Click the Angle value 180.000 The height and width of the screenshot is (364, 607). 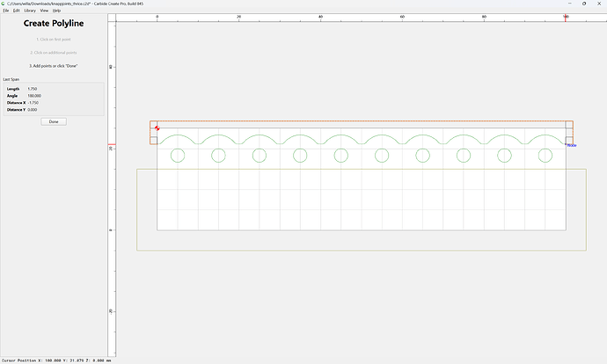[x=34, y=96]
